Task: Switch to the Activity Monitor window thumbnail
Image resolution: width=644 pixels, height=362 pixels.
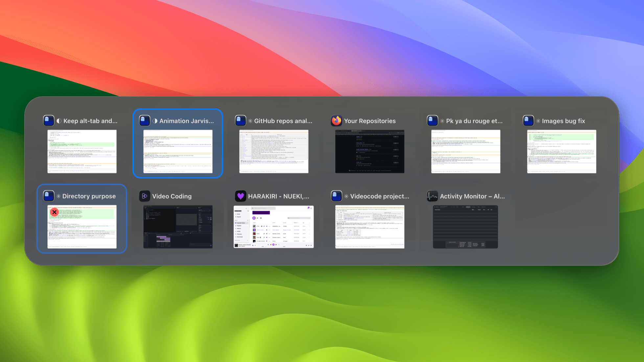Action: click(466, 227)
